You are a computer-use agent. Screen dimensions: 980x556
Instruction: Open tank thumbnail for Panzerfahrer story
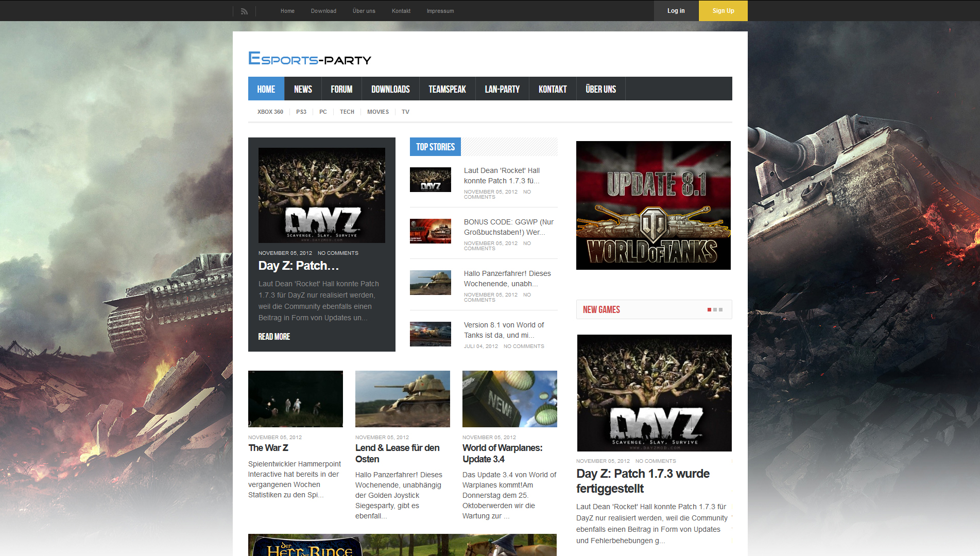[431, 283]
